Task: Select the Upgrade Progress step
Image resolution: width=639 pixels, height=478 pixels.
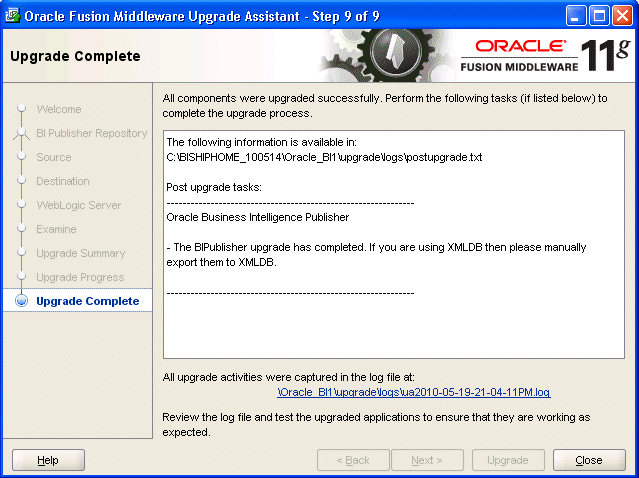Action: (x=80, y=277)
